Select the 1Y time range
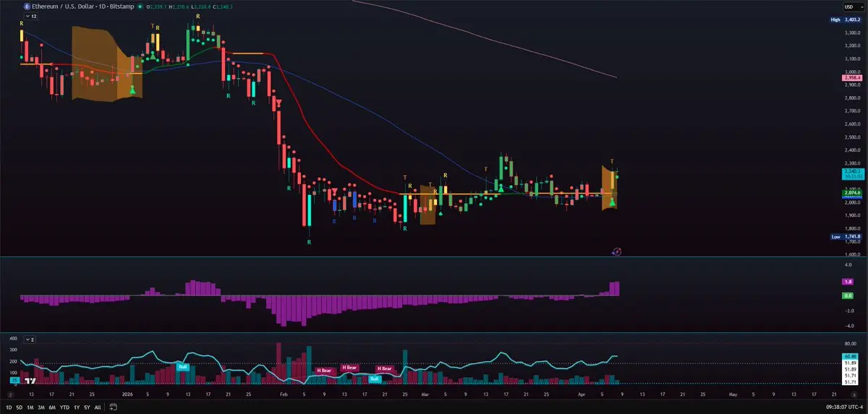This screenshot has width=868, height=414. [x=76, y=408]
